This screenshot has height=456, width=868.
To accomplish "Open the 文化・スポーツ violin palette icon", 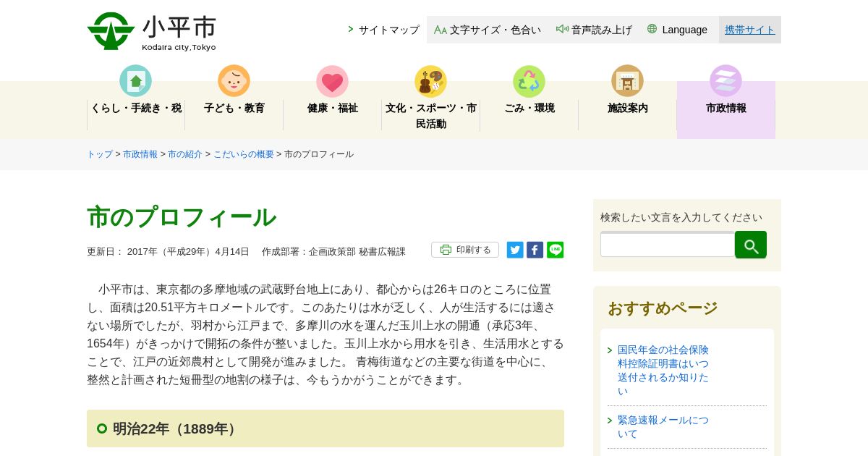I will [430, 81].
